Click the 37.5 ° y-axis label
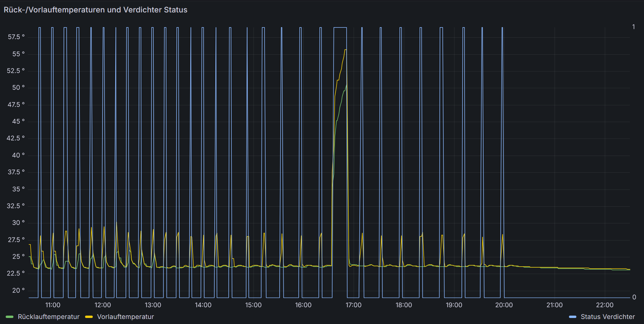Image resolution: width=644 pixels, height=324 pixels. tap(16, 172)
